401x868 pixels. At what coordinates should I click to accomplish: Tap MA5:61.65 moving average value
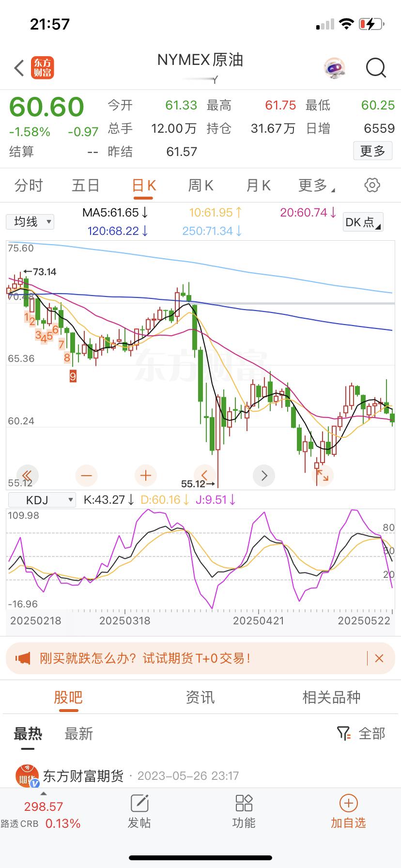click(115, 212)
